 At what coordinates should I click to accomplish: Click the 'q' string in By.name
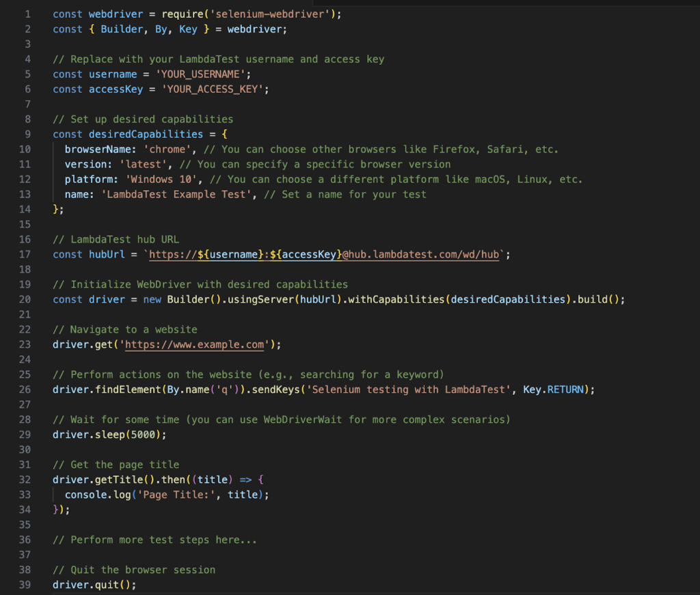coord(224,389)
